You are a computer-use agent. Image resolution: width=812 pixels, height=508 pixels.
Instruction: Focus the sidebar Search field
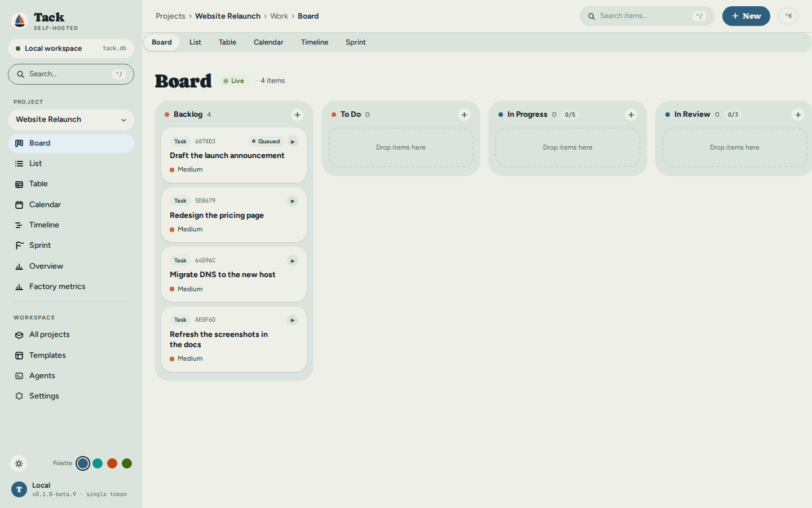click(71, 74)
